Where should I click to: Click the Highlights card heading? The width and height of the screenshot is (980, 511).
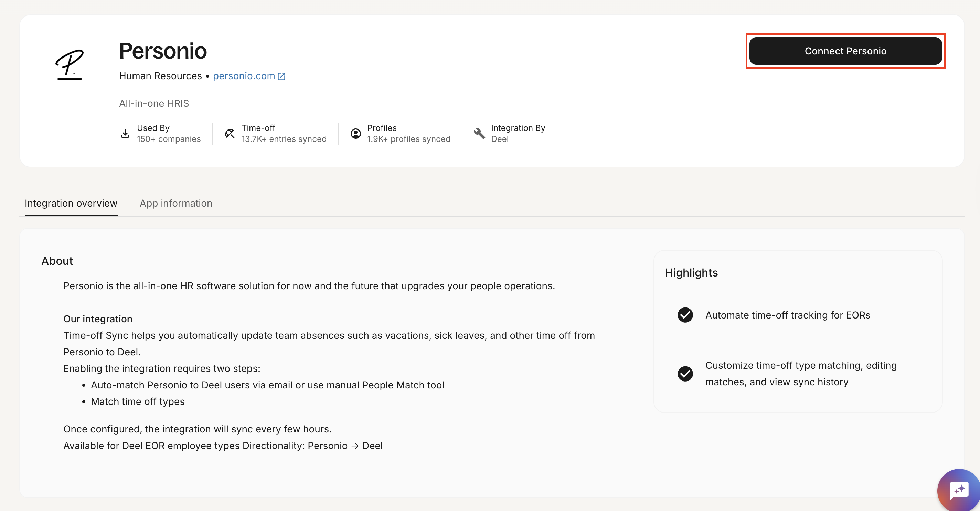coord(691,273)
